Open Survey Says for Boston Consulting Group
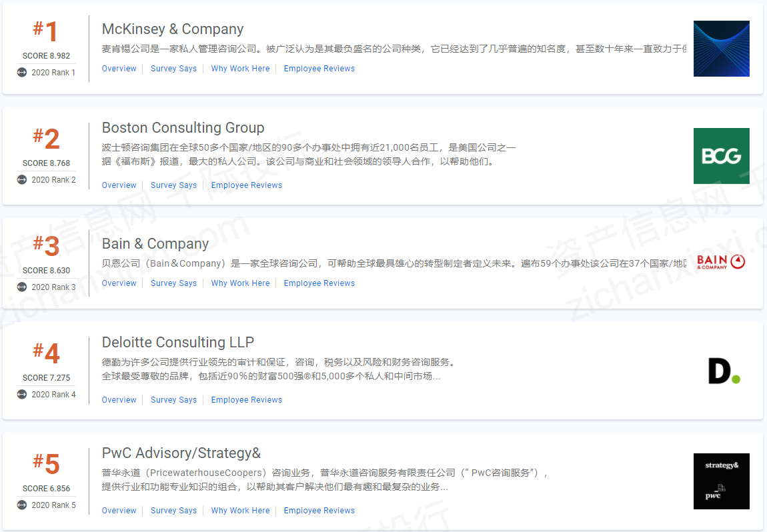 click(x=173, y=185)
